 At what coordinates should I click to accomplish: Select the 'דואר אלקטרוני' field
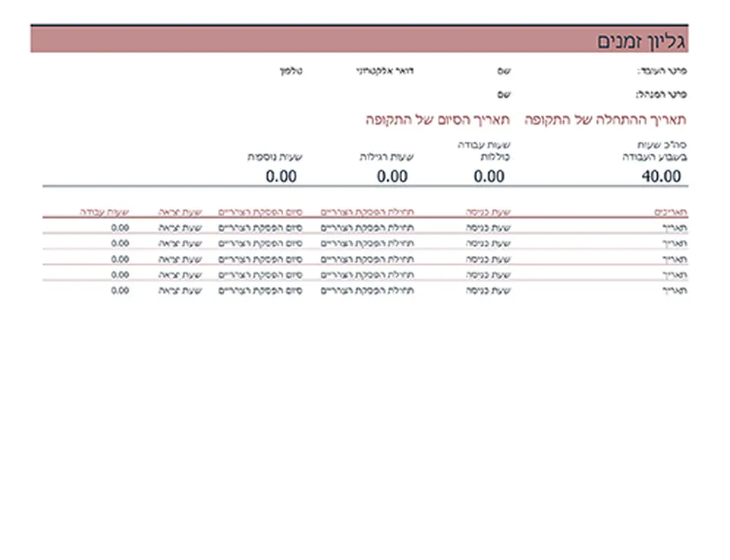(x=385, y=71)
